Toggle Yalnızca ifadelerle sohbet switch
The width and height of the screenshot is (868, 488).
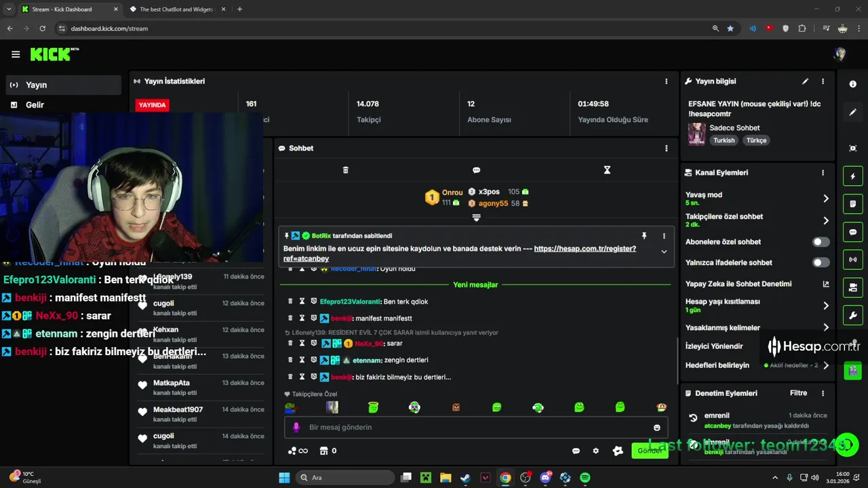pyautogui.click(x=821, y=263)
